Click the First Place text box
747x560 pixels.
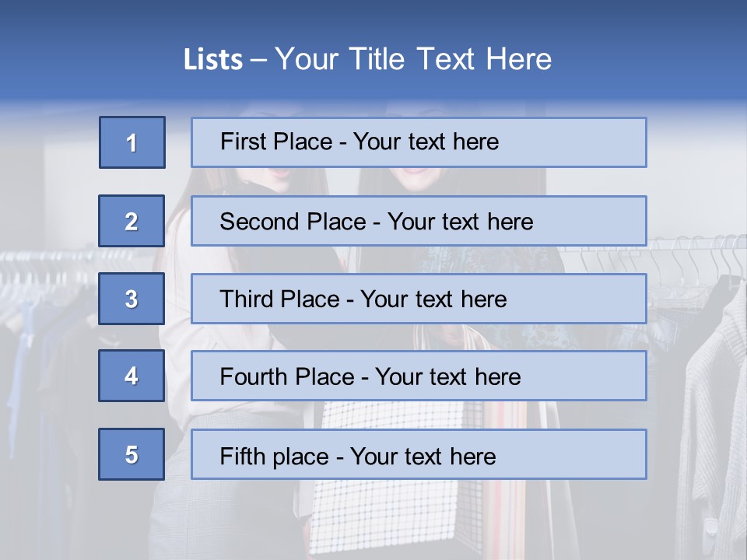click(419, 142)
